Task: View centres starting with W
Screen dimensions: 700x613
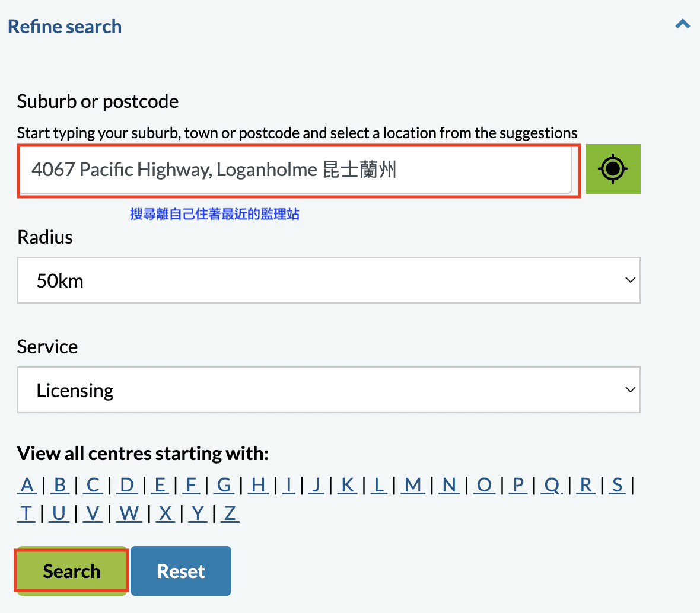Action: tap(129, 513)
